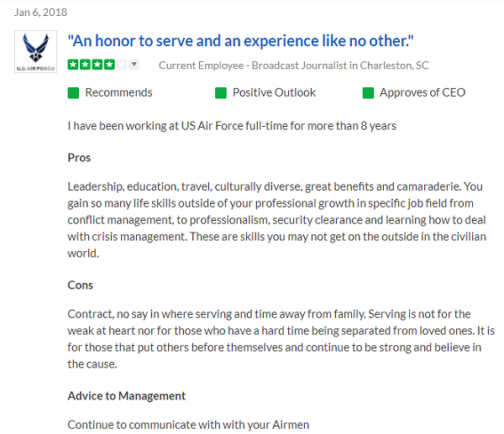Viewport: 504px width, 434px height.
Task: Click the green square beside Positive Outlook
Action: point(221,92)
